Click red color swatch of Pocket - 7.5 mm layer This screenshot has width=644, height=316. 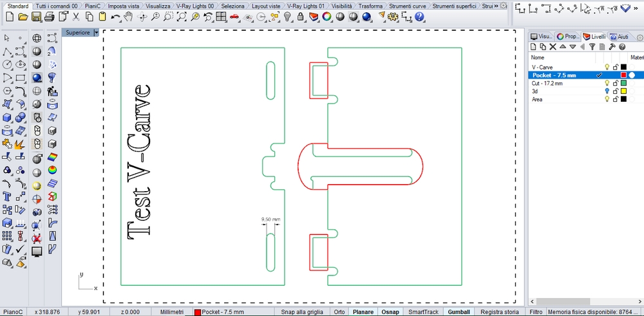623,75
